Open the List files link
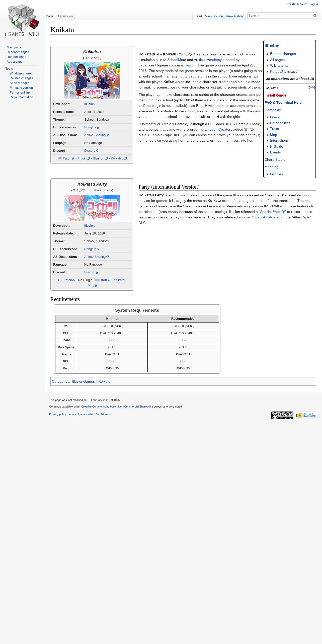 pos(276,174)
